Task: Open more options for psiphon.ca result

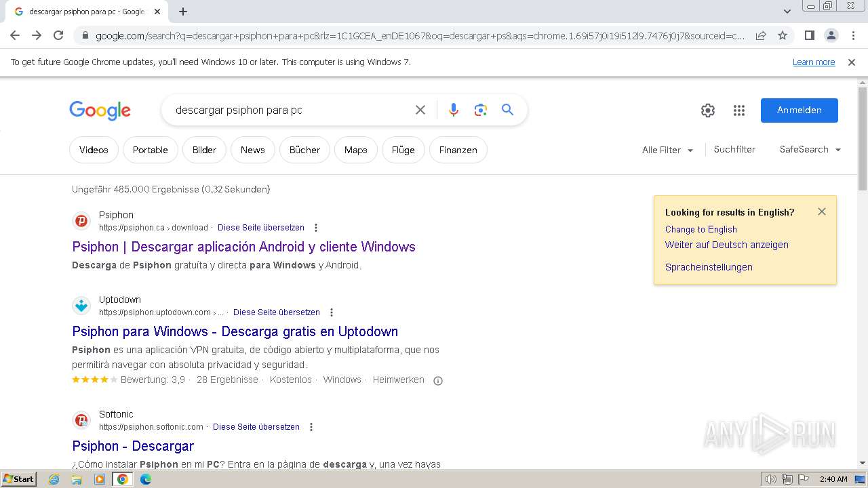Action: pyautogui.click(x=316, y=228)
